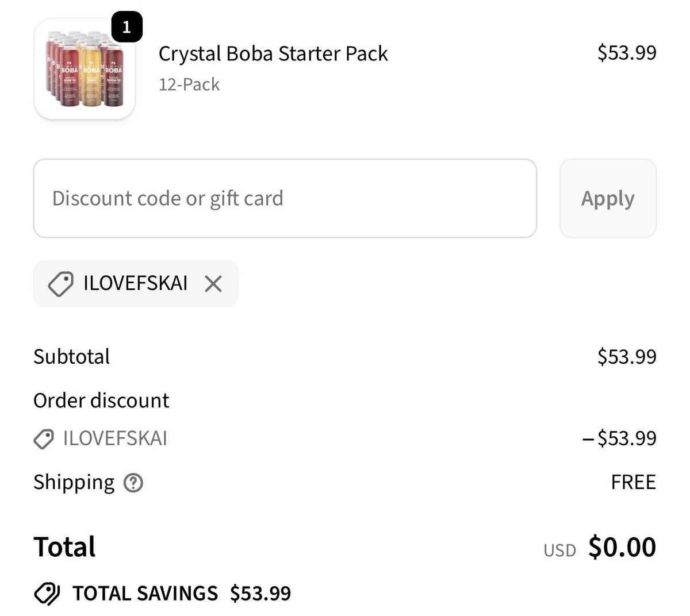Click the Subtotal amount of $53.99
The image size is (690, 616).
pyautogui.click(x=626, y=357)
